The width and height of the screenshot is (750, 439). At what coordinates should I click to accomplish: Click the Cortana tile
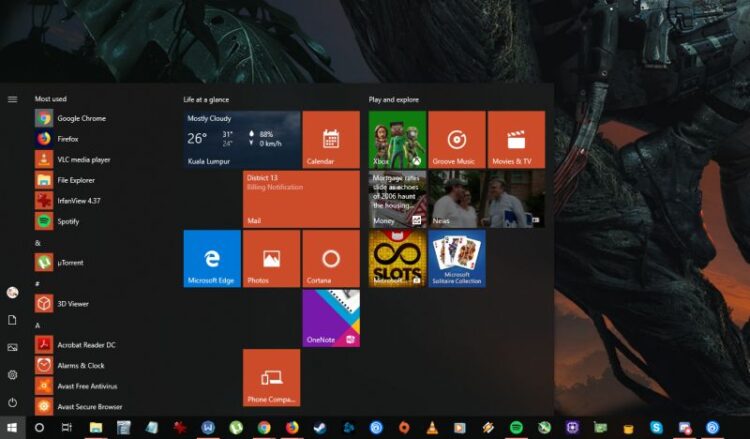click(331, 259)
